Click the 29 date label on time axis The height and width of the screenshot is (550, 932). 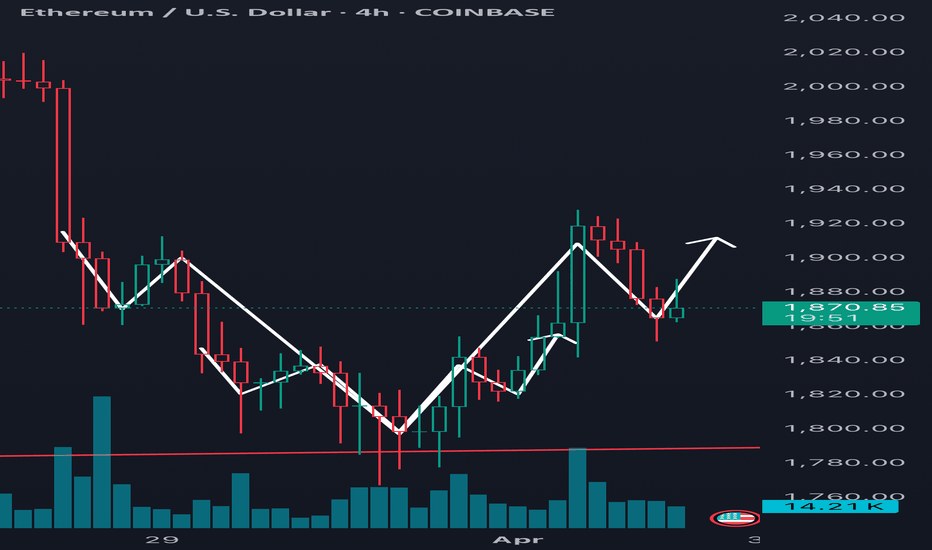tap(162, 539)
